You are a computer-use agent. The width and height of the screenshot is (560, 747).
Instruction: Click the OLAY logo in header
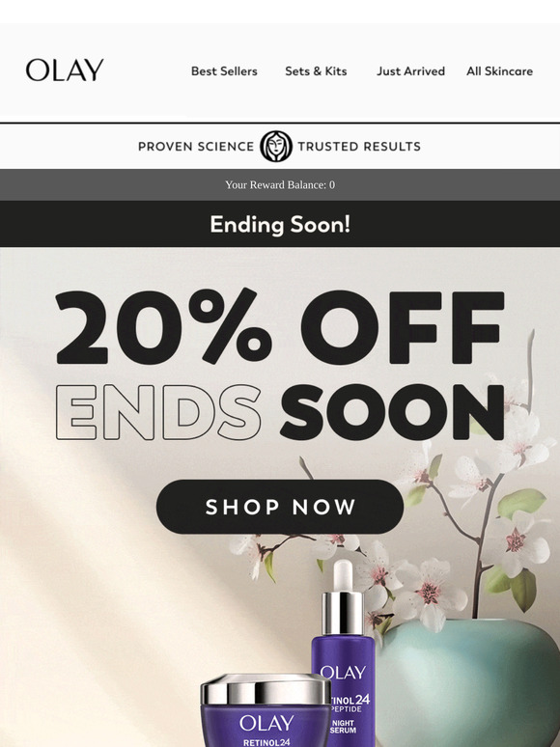[x=65, y=70]
